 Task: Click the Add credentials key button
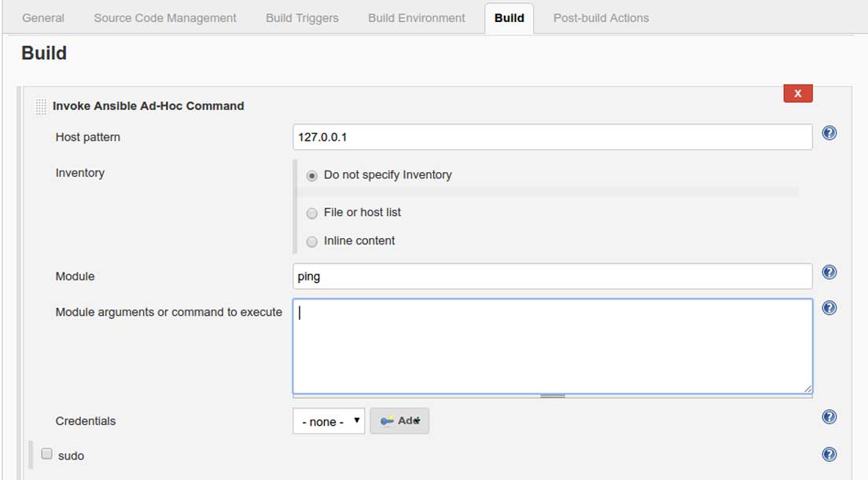(x=399, y=421)
